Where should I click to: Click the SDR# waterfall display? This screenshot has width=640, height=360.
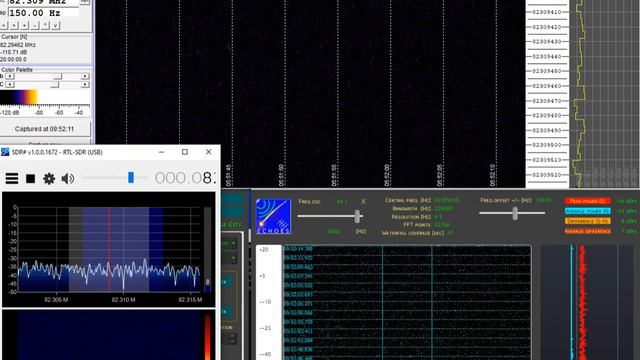coord(109,335)
